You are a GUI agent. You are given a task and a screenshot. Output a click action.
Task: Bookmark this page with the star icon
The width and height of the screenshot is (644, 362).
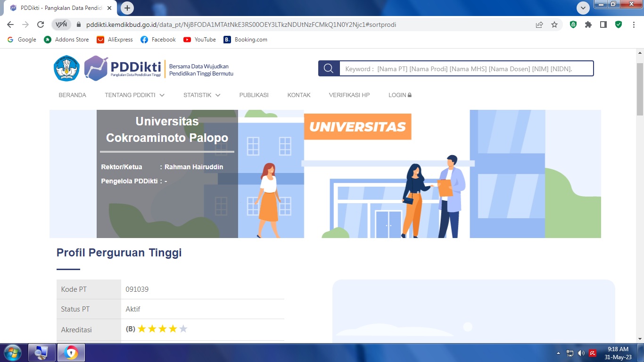coord(554,25)
